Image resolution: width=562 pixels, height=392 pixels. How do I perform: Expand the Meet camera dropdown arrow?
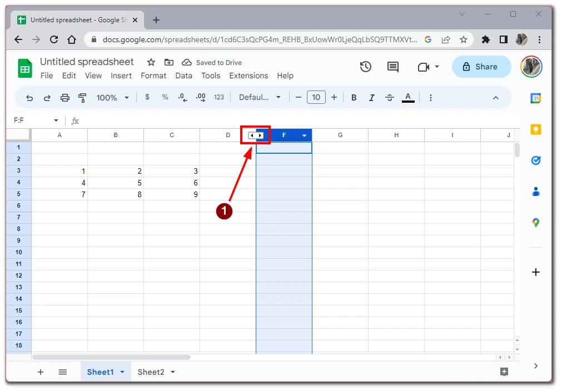tap(437, 67)
